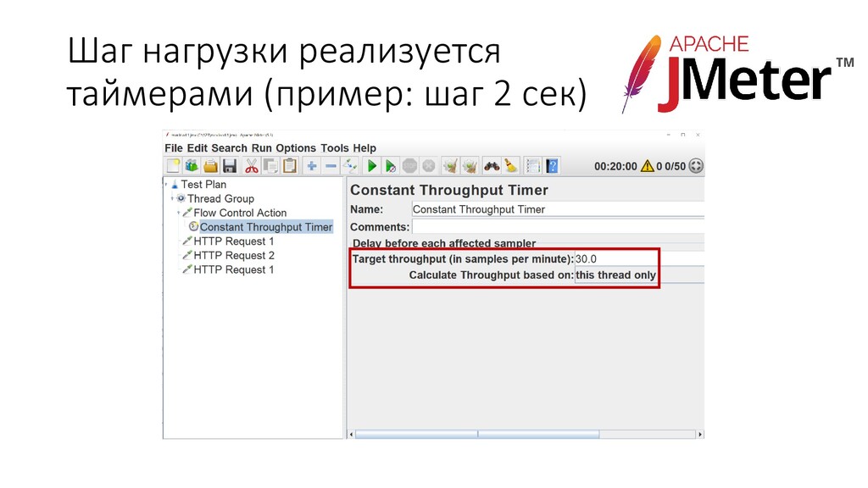Screen dimensions: 868x488
Task: Click the Copy toolbar icon
Action: coord(270,166)
